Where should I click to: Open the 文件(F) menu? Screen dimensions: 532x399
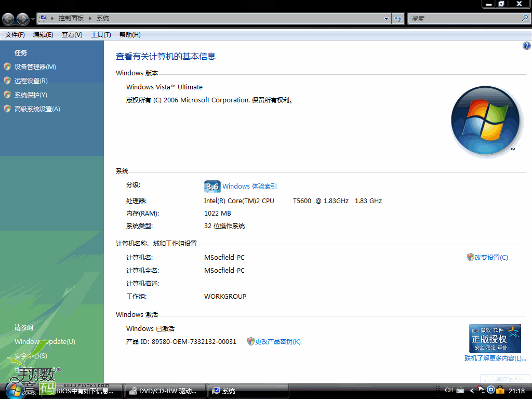[x=15, y=35]
